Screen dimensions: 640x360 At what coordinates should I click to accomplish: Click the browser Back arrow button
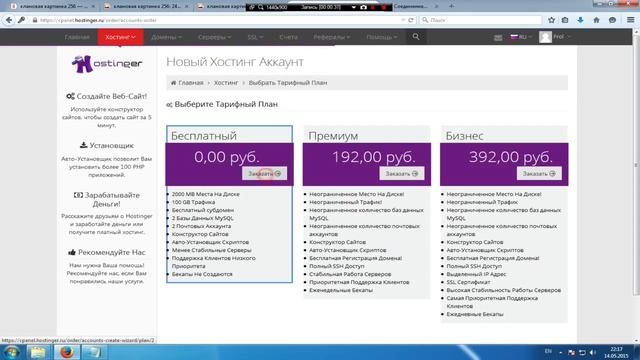9,20
